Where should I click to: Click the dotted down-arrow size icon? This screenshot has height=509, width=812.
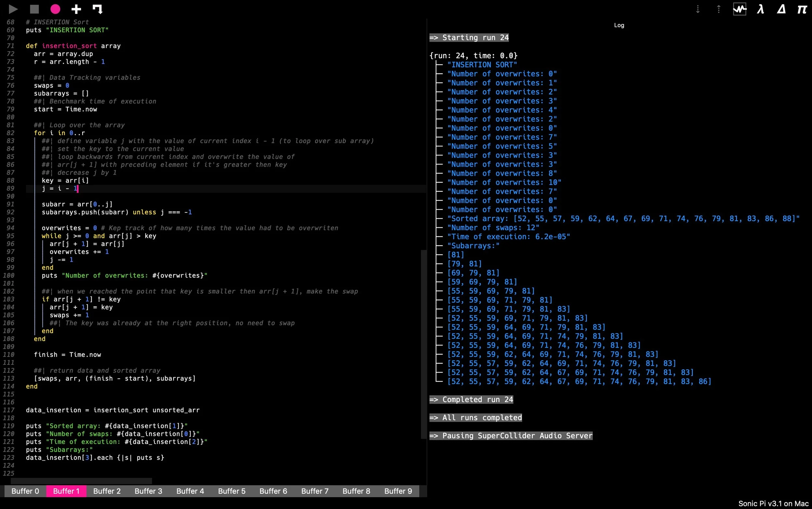point(698,9)
